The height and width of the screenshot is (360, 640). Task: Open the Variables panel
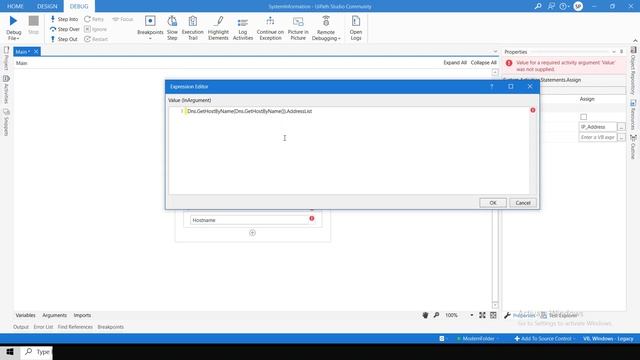(25, 315)
